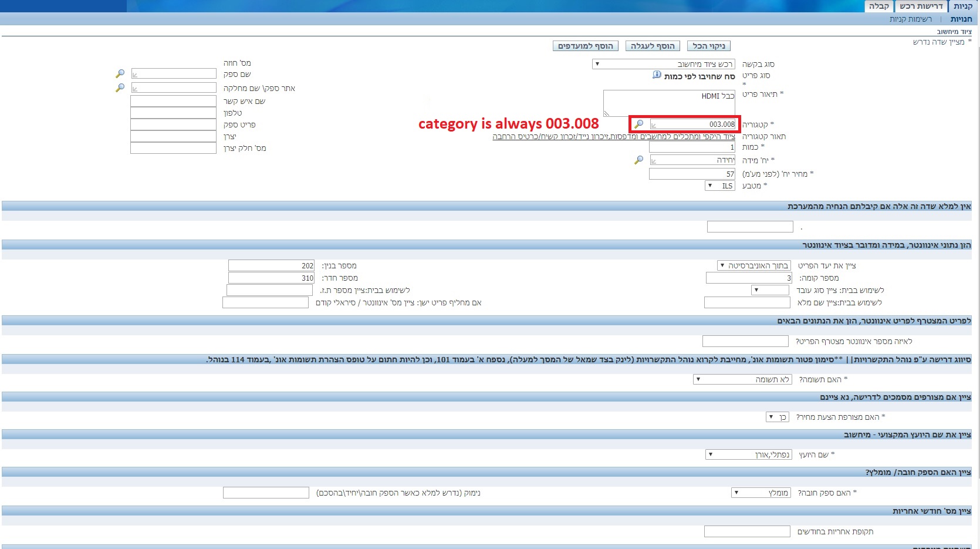Image resolution: width=980 pixels, height=549 pixels.
Task: Open the mandatory supplier (מומלץ) dropdown
Action: coord(736,493)
